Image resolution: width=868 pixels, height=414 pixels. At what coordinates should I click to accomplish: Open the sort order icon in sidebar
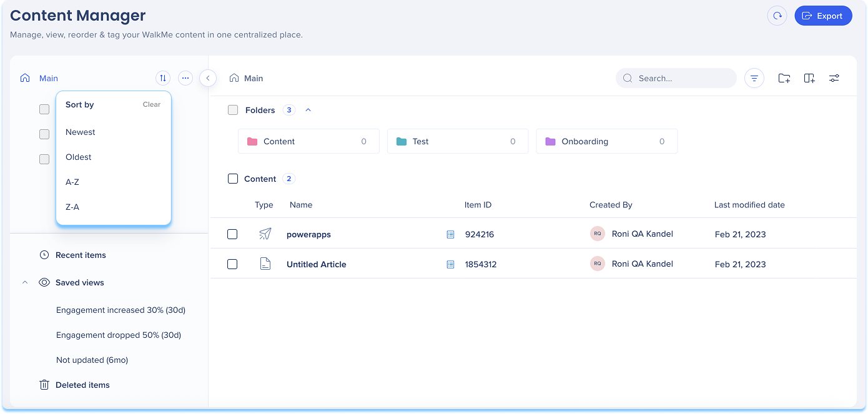coord(163,78)
